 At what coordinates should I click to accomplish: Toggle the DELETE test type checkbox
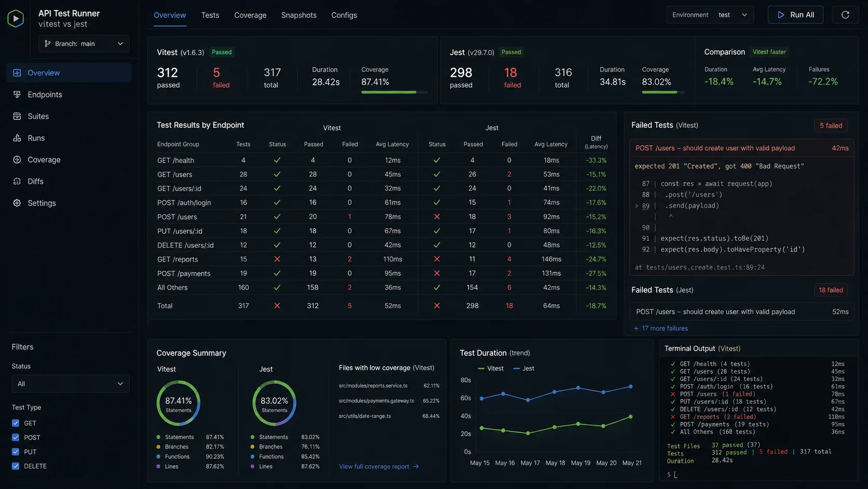click(16, 466)
